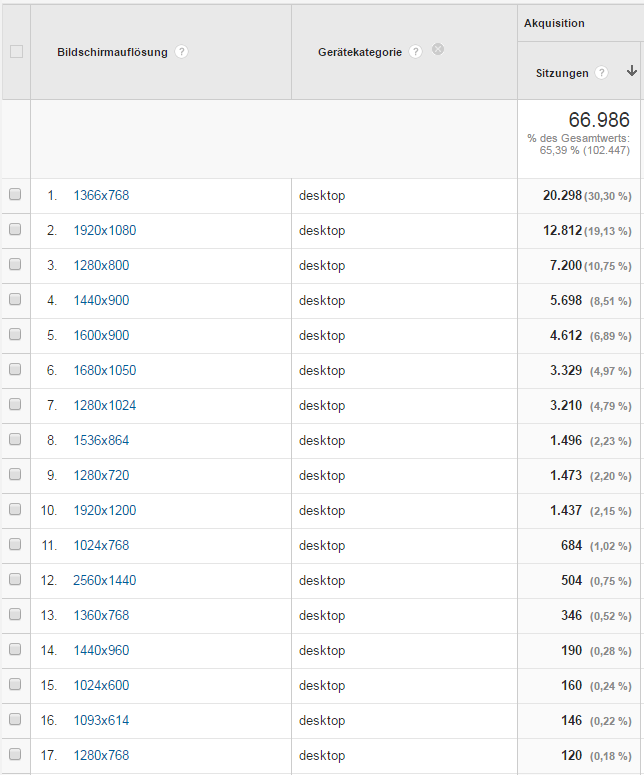Open the 1360x768 resolution link
Screen dimensions: 644x775
click(101, 616)
